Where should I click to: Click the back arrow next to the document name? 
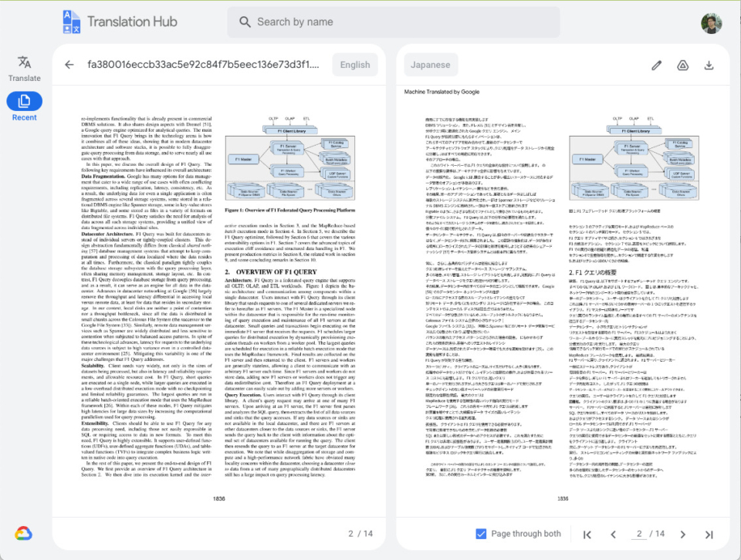pos(69,65)
